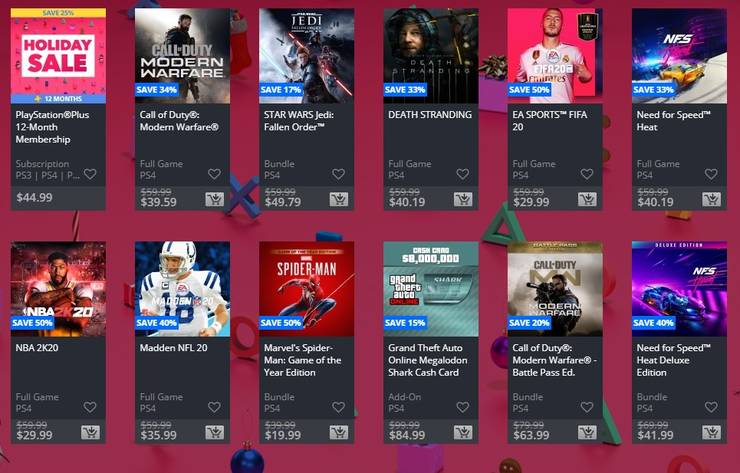Screen dimensions: 740x473
Task: Open Need for Speed Heat Deluxe Edition title
Action: coord(663,360)
